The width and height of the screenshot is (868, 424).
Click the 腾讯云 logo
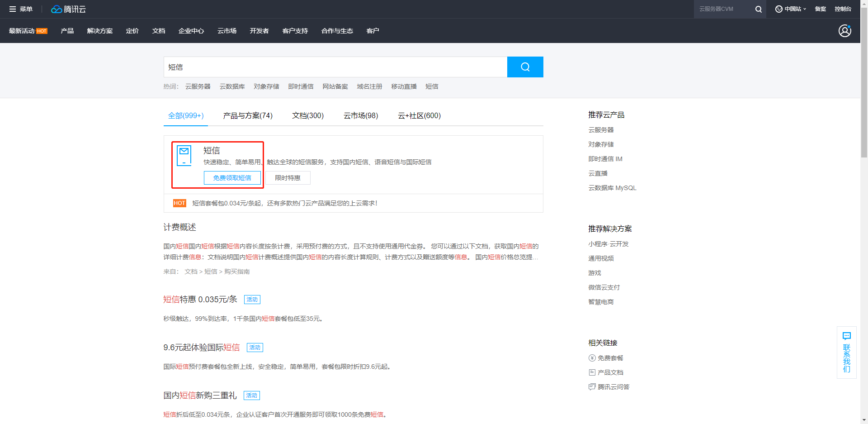coord(68,9)
